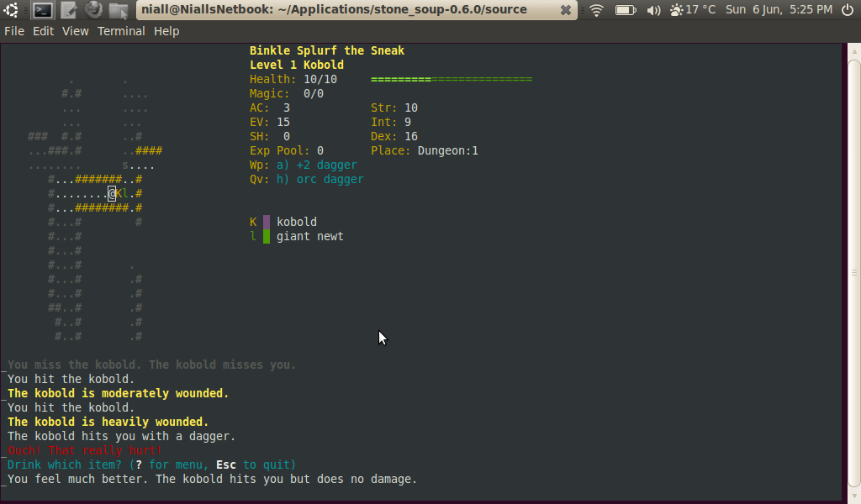Click the 'Int: 9' stat
The height and width of the screenshot is (504, 861).
click(x=391, y=122)
